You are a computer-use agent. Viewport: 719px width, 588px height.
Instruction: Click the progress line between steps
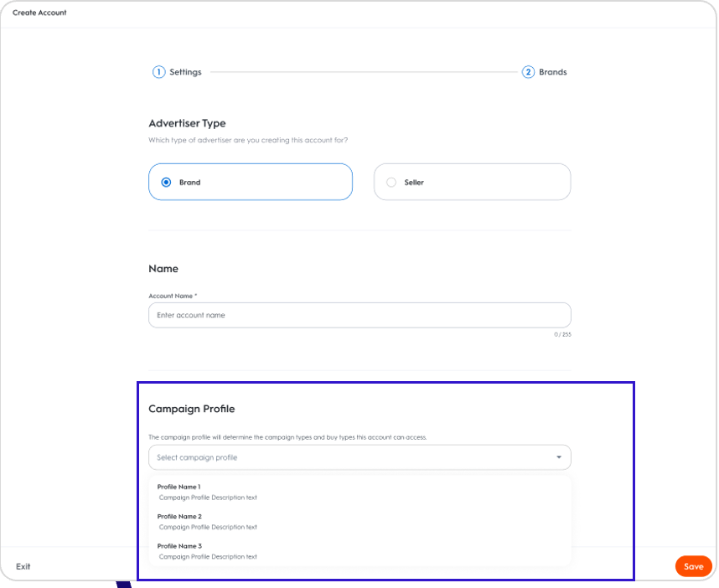pyautogui.click(x=362, y=72)
